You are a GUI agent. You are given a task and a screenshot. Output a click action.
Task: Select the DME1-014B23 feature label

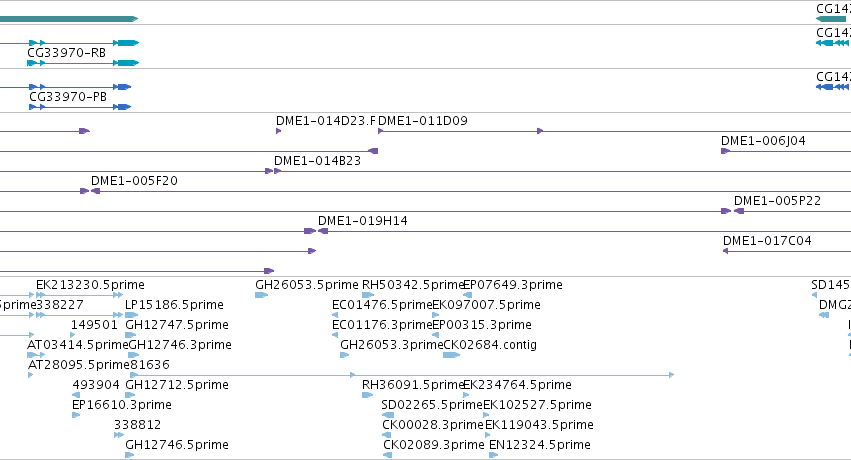pos(317,161)
